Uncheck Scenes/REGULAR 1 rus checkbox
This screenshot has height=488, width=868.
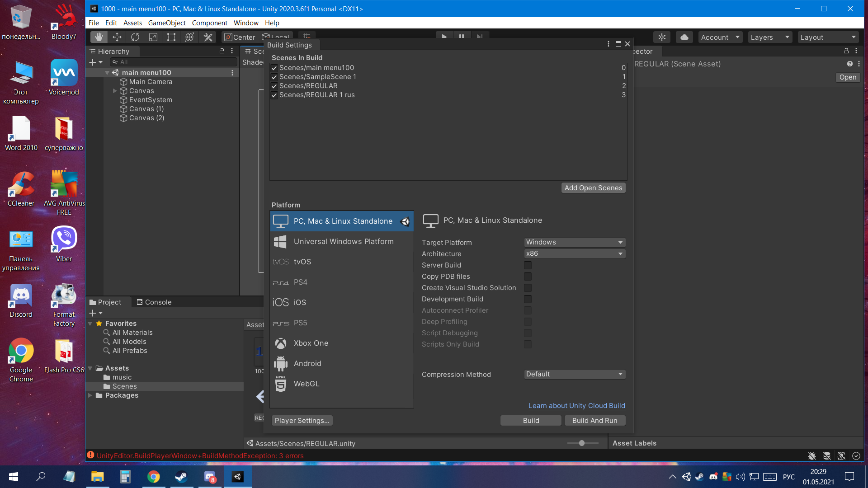point(274,95)
